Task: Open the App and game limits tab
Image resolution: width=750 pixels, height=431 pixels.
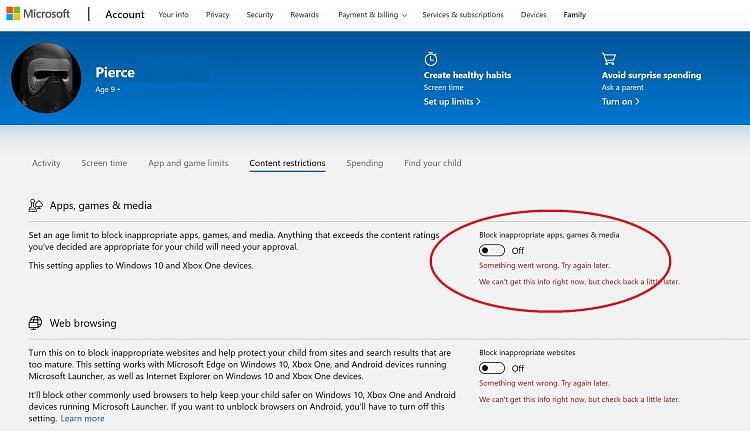Action: coord(188,163)
